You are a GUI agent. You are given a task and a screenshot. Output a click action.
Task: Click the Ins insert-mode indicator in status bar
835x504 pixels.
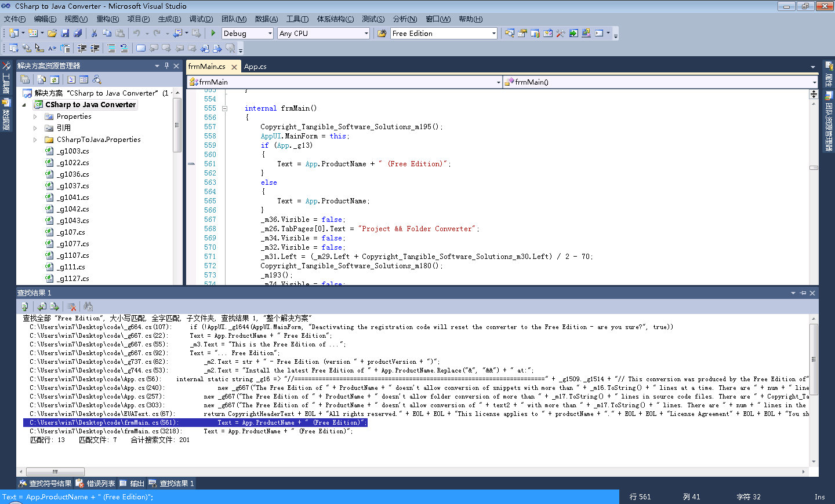819,497
